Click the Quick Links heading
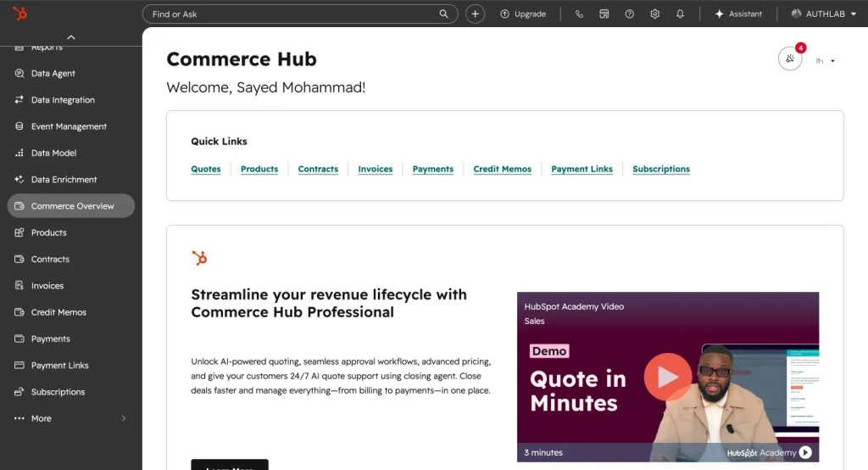The image size is (868, 470). [220, 142]
